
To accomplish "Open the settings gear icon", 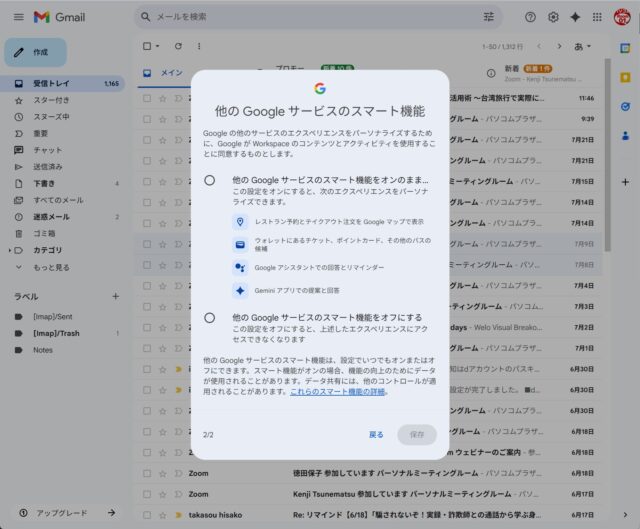I will point(553,17).
